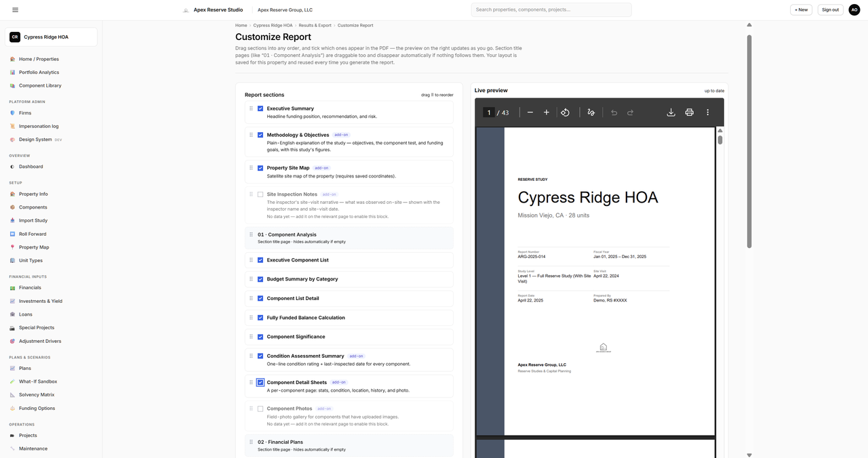Click the PDF page number field
Viewport: 868px width, 458px height.
pyautogui.click(x=488, y=112)
